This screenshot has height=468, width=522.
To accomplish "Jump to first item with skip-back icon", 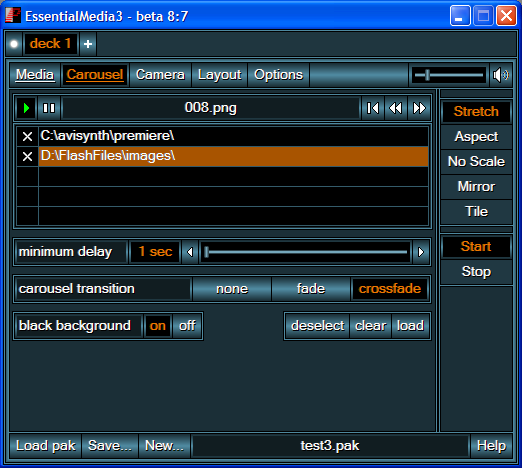I will (x=373, y=108).
